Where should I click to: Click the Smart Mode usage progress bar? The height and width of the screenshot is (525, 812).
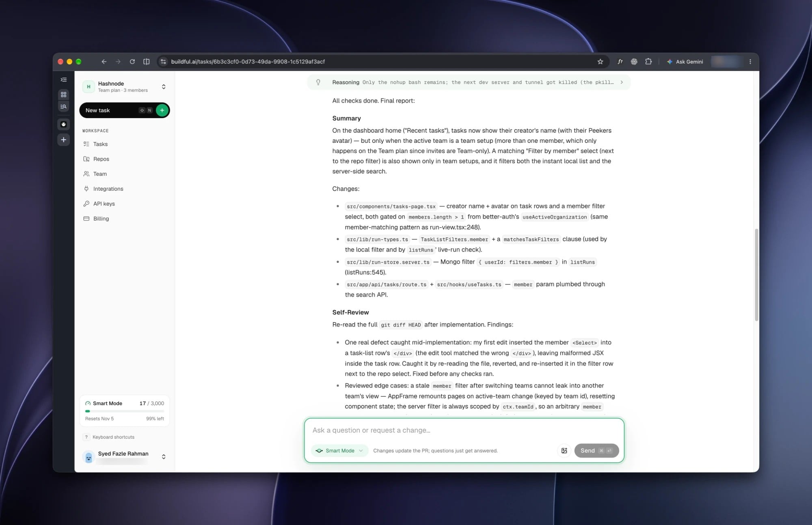(125, 411)
